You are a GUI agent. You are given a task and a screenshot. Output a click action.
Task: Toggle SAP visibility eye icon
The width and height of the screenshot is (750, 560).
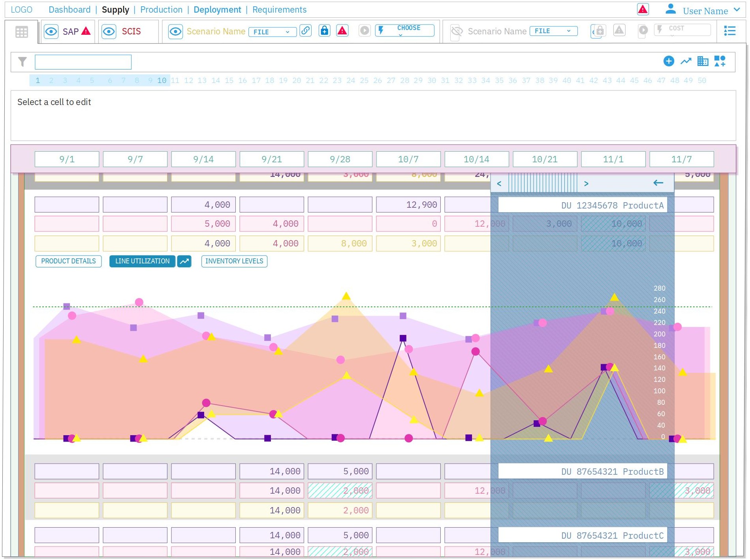coord(51,32)
